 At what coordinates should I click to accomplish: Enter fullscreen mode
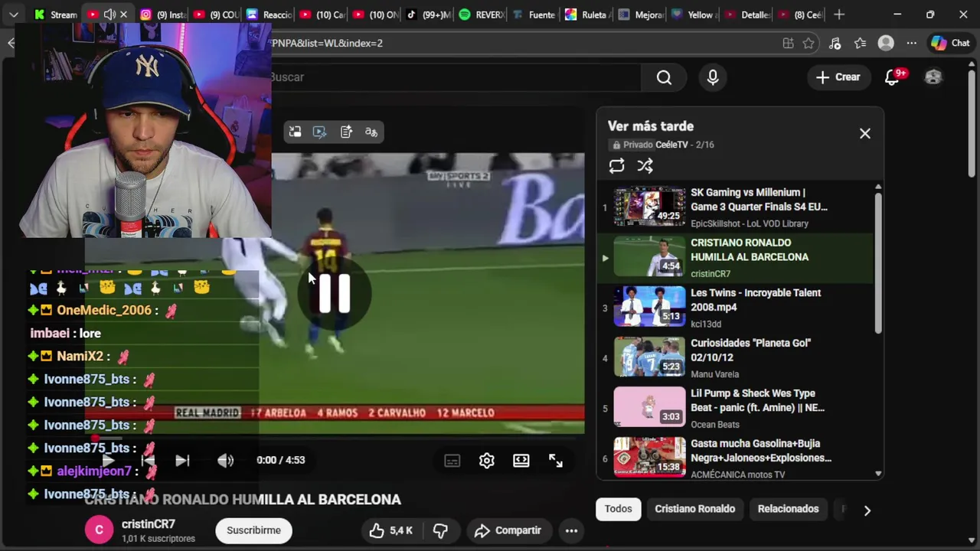pyautogui.click(x=556, y=460)
